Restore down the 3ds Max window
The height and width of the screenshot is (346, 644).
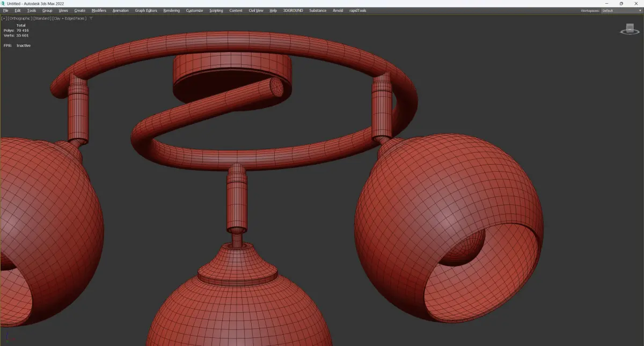click(x=621, y=3)
